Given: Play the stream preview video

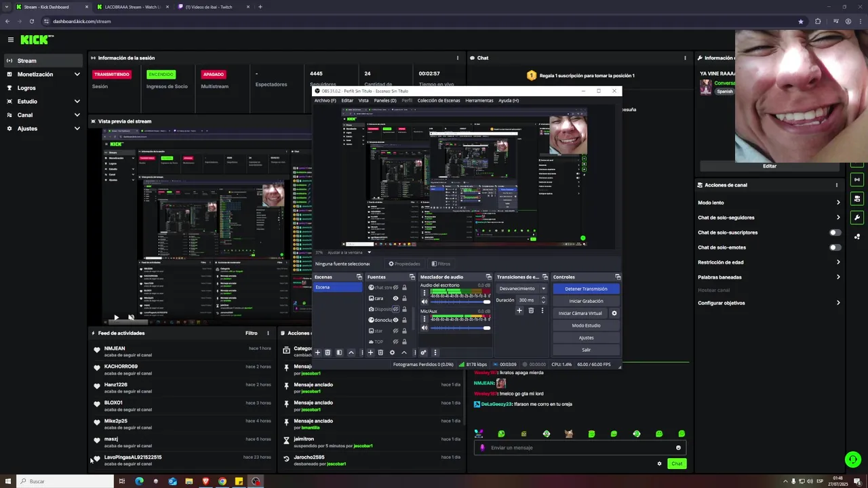Looking at the screenshot, I should 116,317.
